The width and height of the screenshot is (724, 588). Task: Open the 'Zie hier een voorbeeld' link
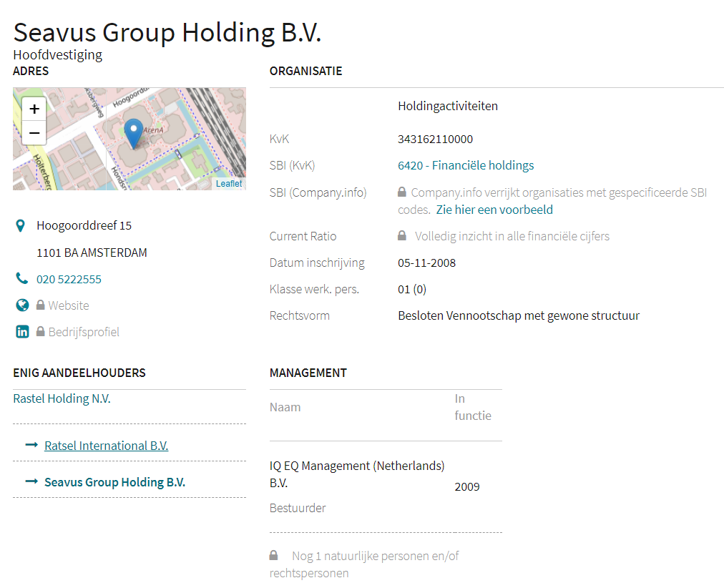click(x=494, y=210)
